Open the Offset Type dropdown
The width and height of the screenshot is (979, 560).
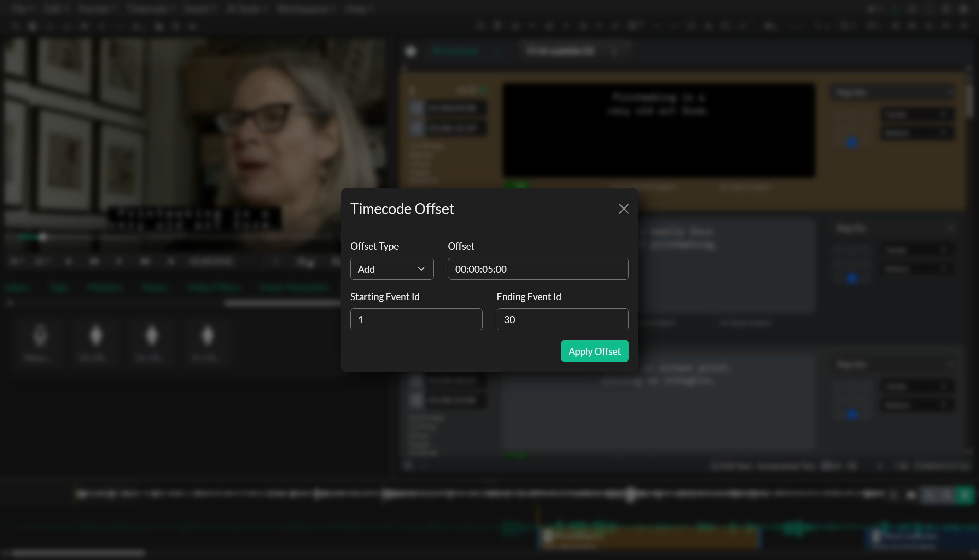392,269
